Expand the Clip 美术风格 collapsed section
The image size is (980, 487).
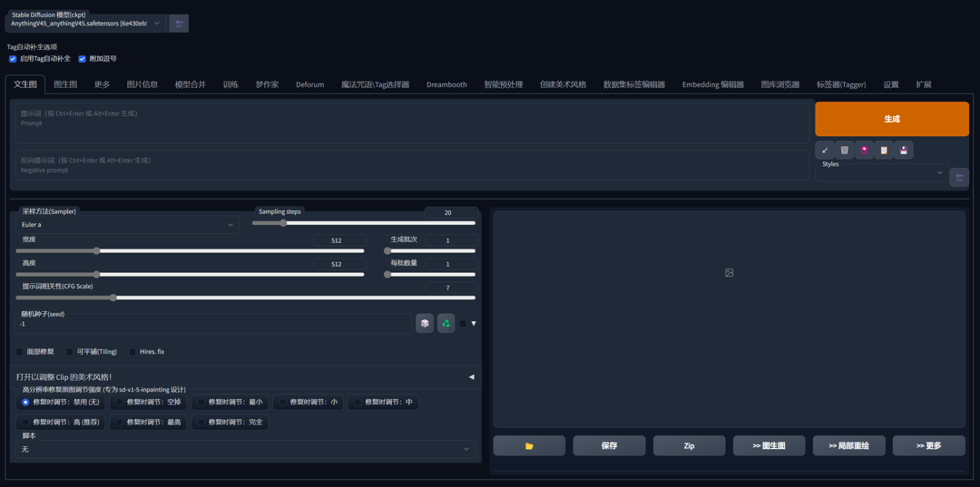[x=245, y=377]
